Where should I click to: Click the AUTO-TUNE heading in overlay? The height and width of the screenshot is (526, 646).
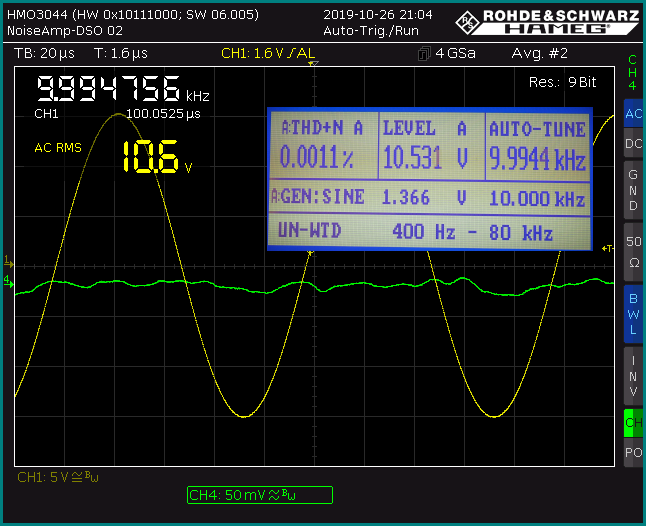tap(537, 129)
